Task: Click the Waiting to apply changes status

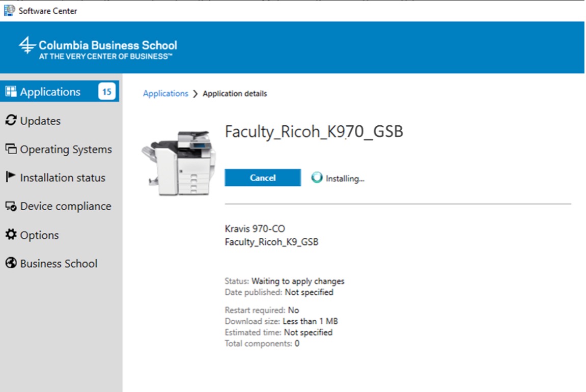Action: point(298,281)
